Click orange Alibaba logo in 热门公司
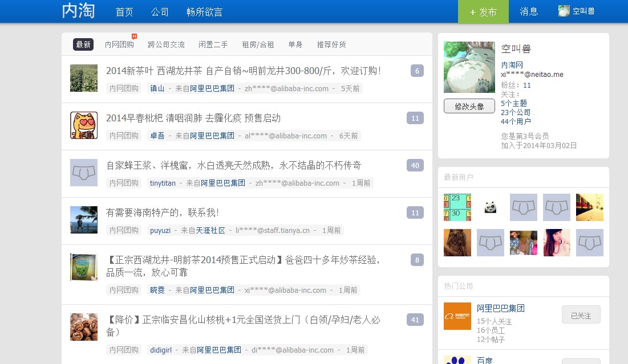 pyautogui.click(x=457, y=316)
